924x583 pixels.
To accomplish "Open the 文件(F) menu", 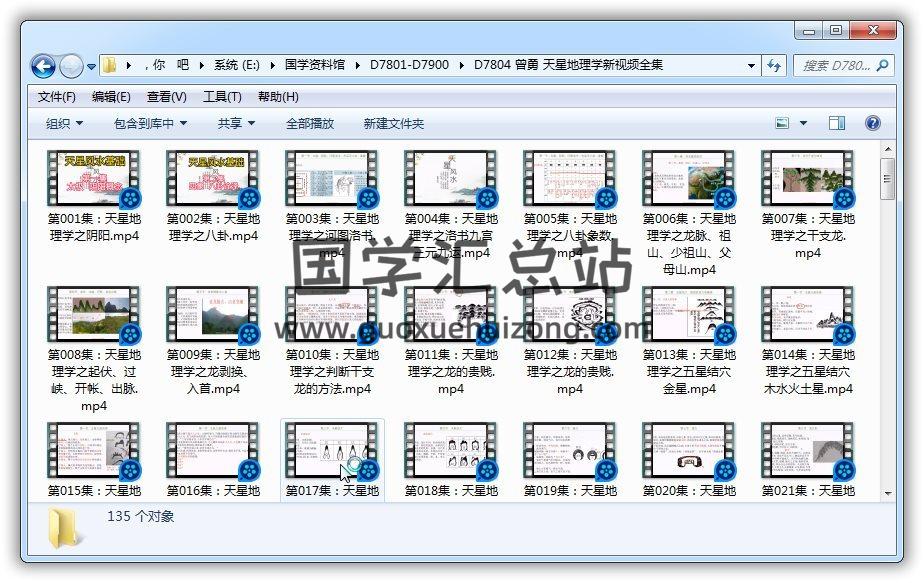I will click(57, 97).
